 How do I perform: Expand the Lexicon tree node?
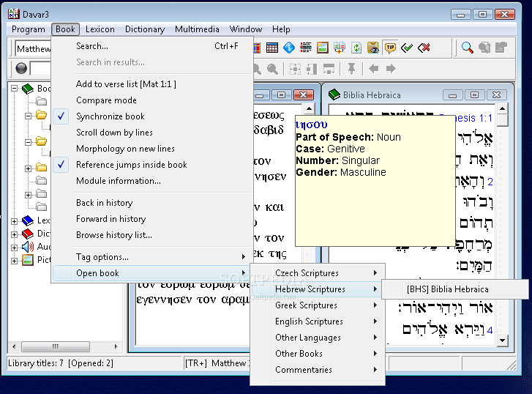click(14, 221)
